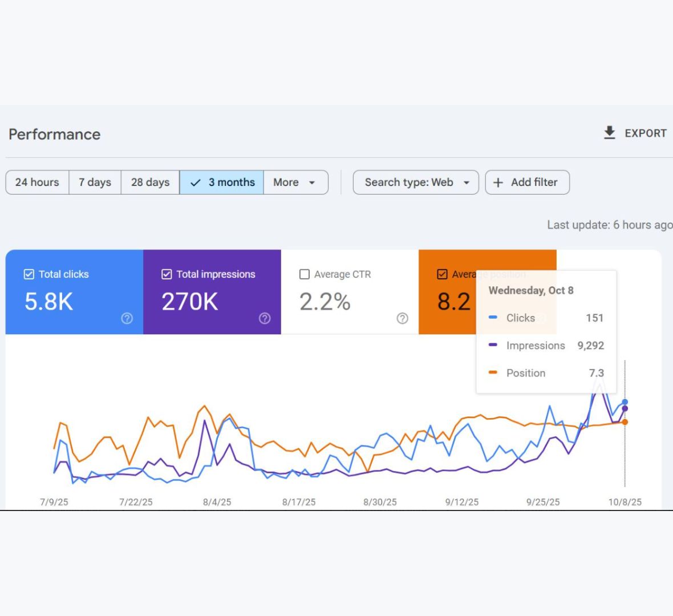Click the plus icon in Add filter
This screenshot has height=616, width=673.
click(x=498, y=183)
